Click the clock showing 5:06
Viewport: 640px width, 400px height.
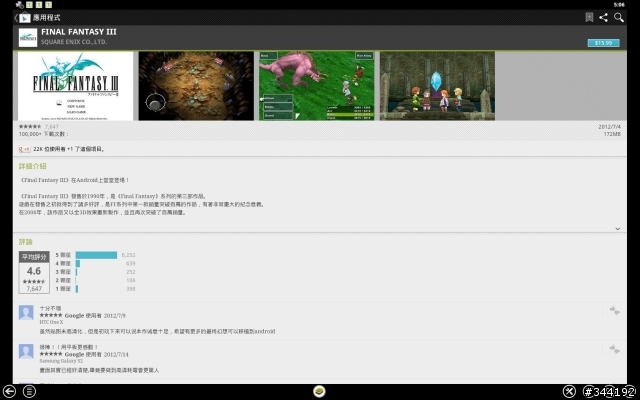(x=619, y=5)
